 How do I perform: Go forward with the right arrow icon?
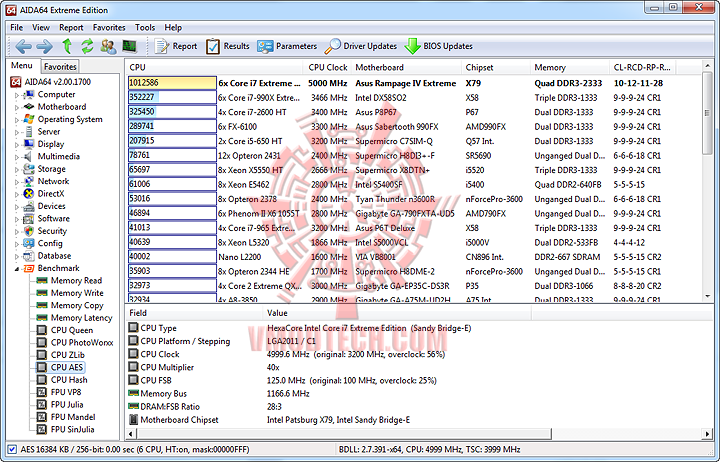tap(45, 46)
